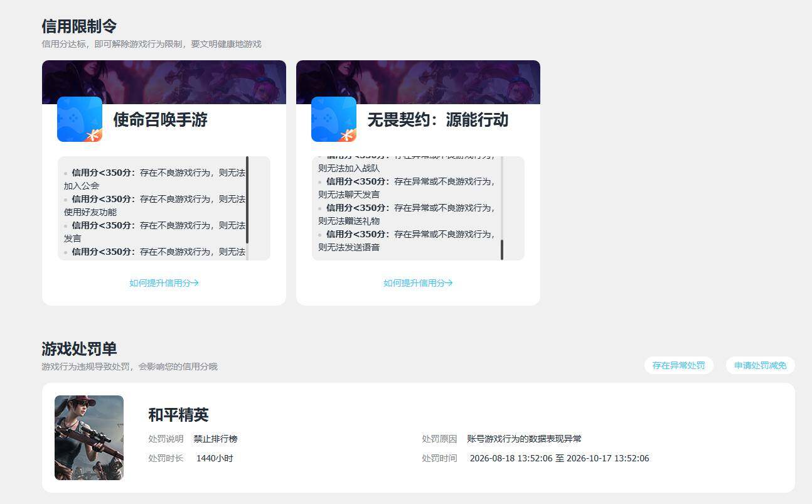This screenshot has width=812, height=504.
Task: Click the 无法发送语音 restriction row
Action: click(x=407, y=240)
